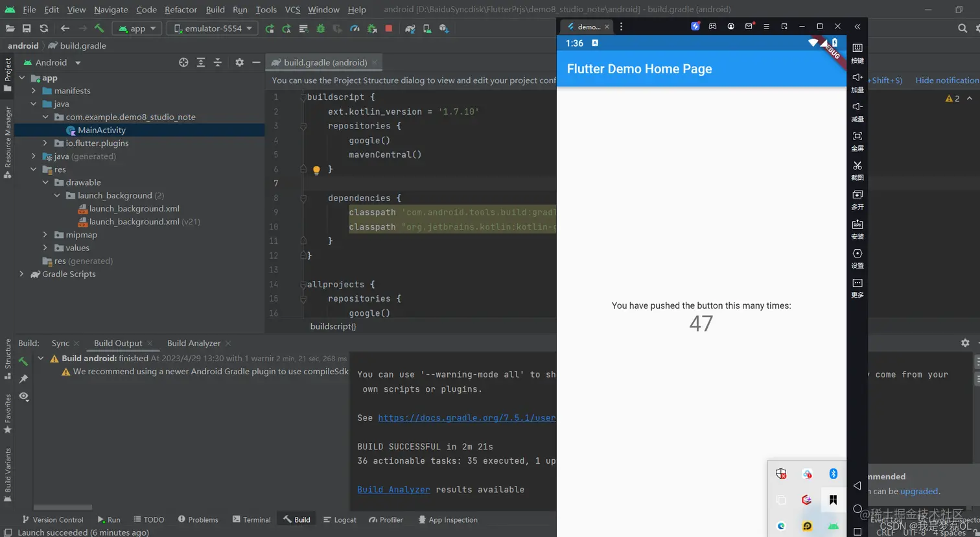Click the red Stop icon
980x537 pixels.
pos(389,29)
